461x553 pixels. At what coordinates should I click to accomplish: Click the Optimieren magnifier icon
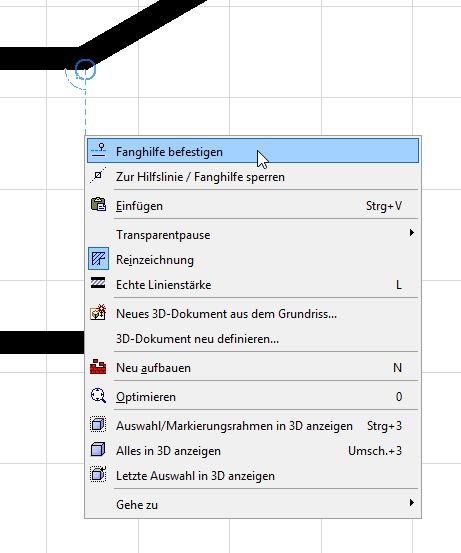(x=98, y=396)
